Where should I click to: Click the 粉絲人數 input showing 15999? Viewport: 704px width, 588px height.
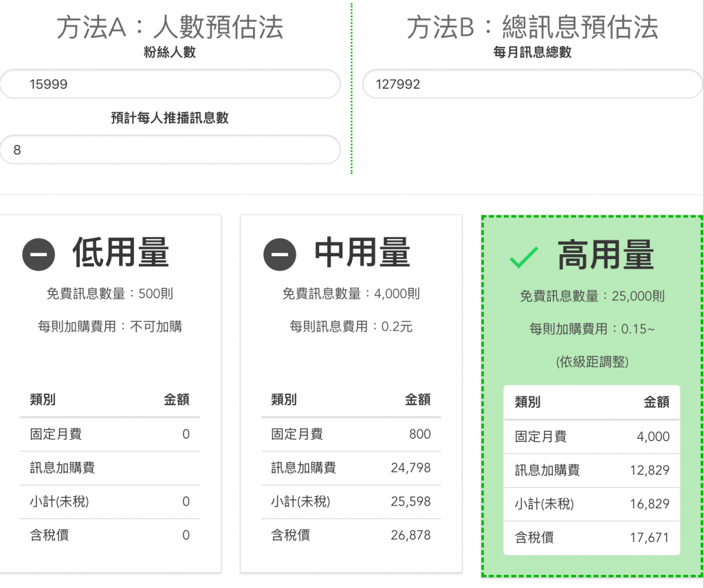point(170,84)
